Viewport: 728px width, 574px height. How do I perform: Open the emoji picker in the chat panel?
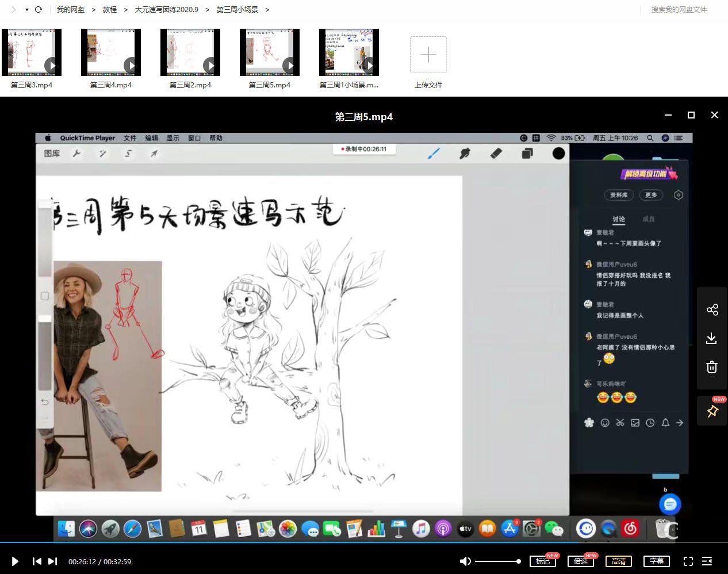pos(605,423)
